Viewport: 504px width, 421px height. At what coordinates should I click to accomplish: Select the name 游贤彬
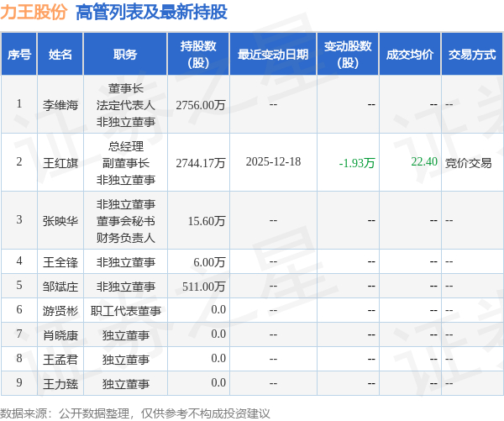coord(60,311)
